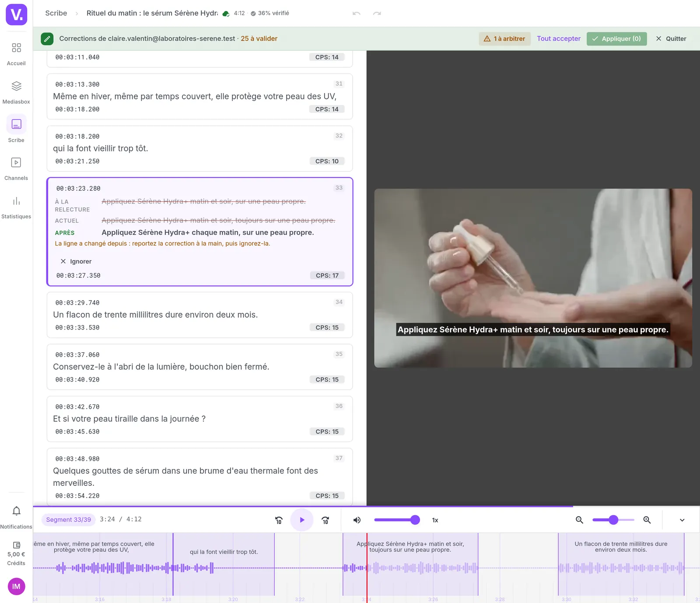
Task: Open the Notifications bell
Action: click(x=16, y=517)
